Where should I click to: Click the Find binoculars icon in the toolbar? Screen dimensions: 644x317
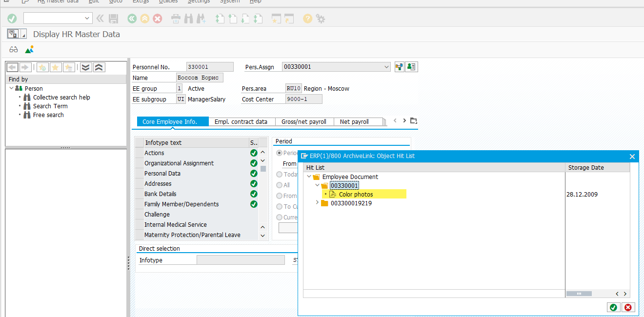[x=188, y=19]
